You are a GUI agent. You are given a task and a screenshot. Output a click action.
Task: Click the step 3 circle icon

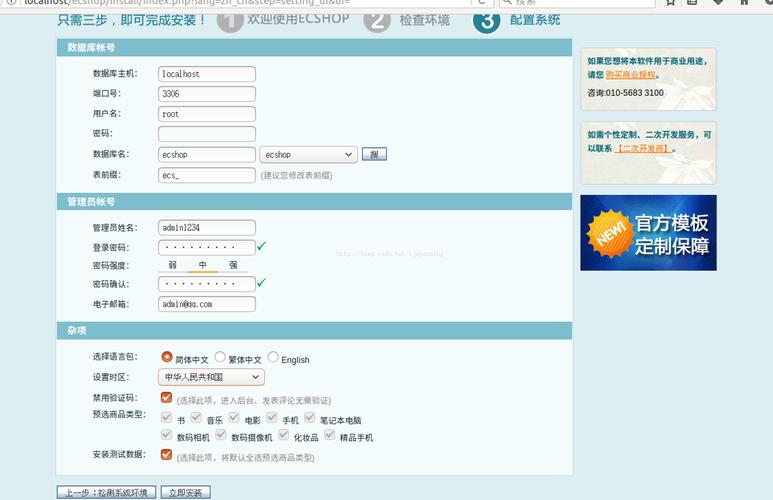tap(487, 21)
